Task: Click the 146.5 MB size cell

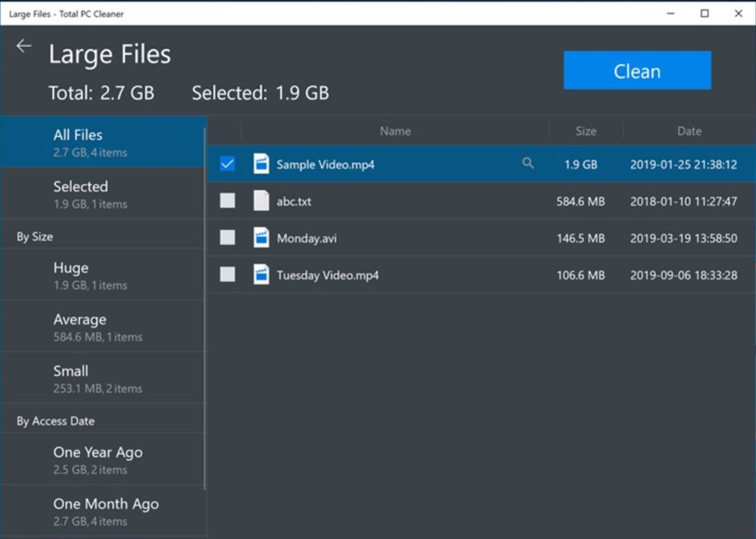Action: pos(581,238)
